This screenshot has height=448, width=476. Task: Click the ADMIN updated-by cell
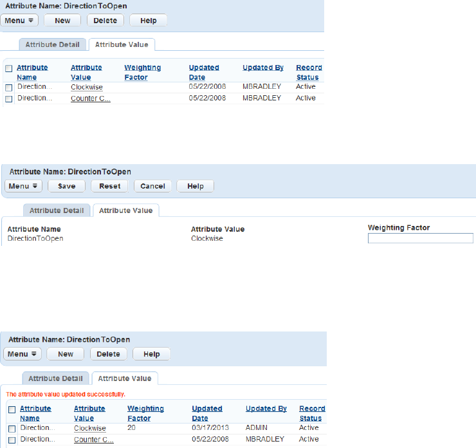point(257,427)
